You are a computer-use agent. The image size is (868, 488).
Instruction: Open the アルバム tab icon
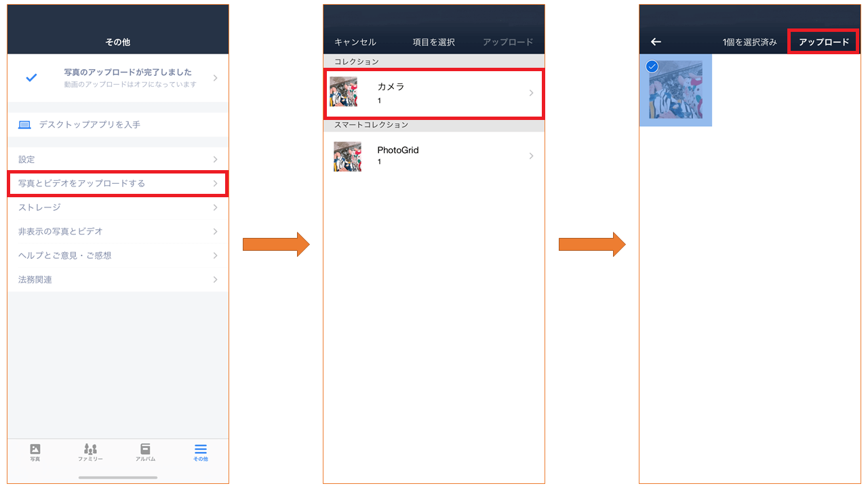(x=145, y=449)
